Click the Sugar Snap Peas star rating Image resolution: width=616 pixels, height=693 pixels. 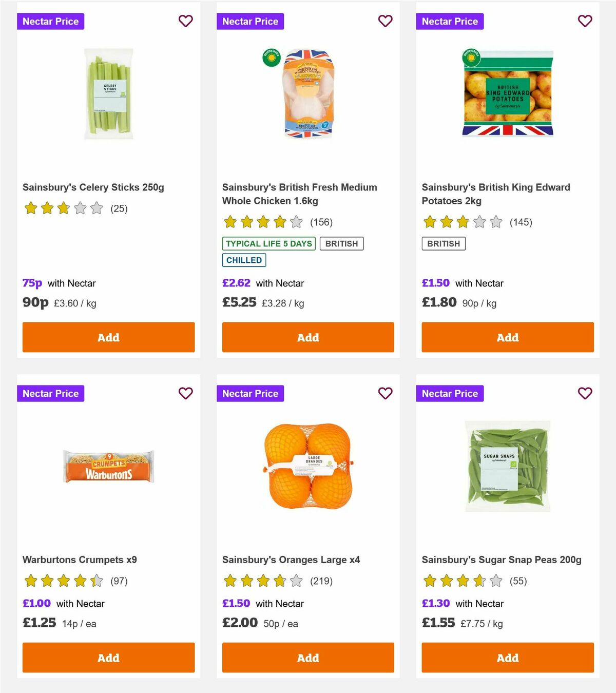click(461, 581)
